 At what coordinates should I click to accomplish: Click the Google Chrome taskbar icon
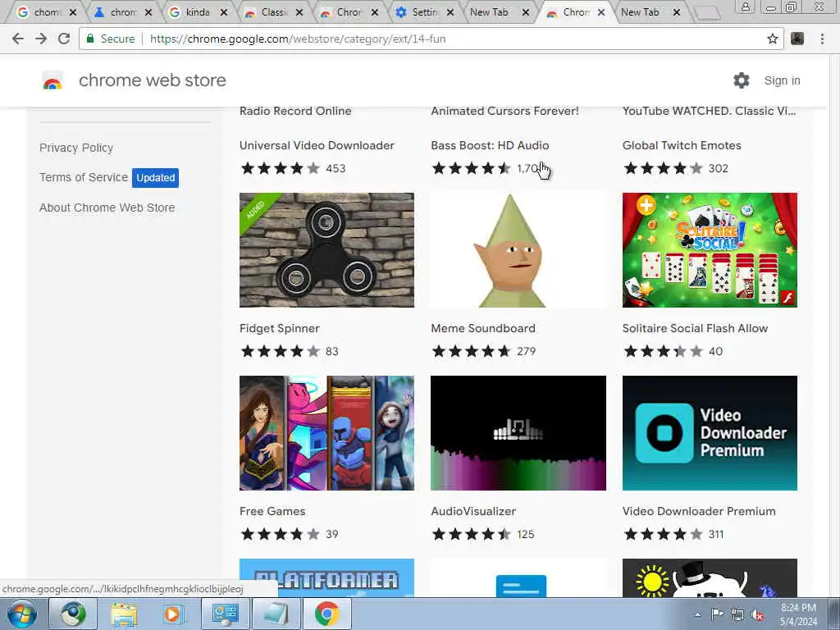(x=326, y=614)
